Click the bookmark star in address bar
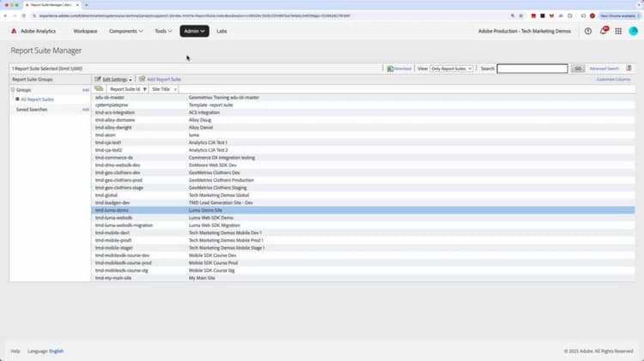Image resolution: width=644 pixels, height=361 pixels. 521,15
